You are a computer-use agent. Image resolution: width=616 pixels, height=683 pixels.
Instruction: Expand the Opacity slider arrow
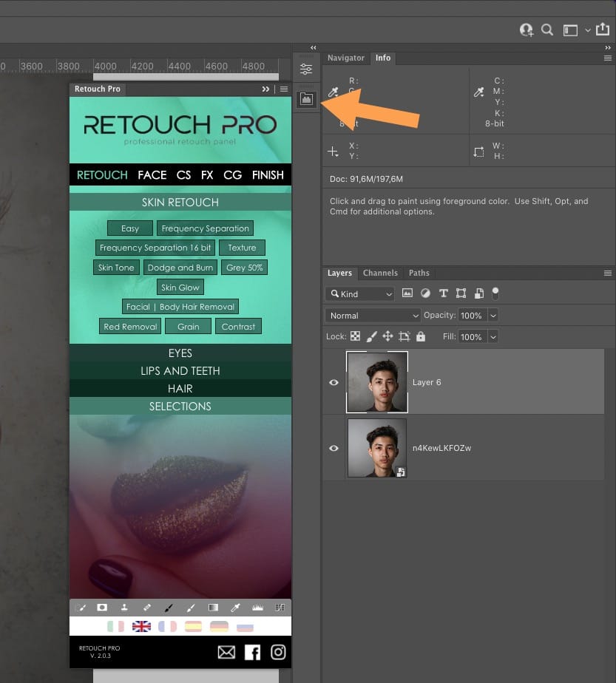493,316
